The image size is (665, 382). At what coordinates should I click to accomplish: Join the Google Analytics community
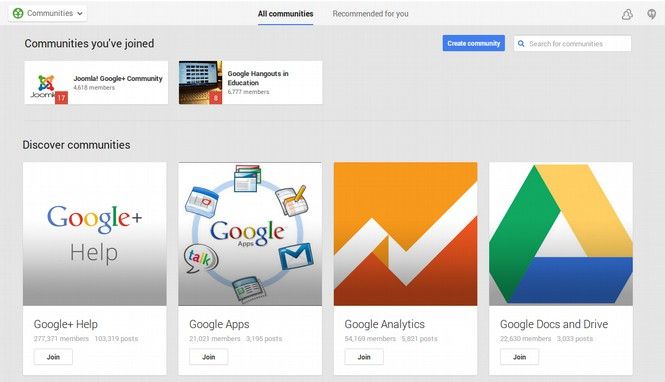(364, 357)
